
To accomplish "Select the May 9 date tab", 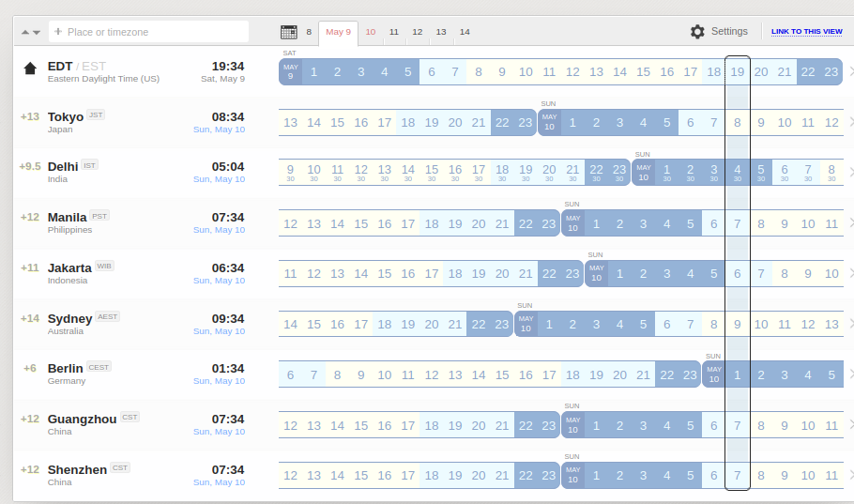I will tap(338, 32).
